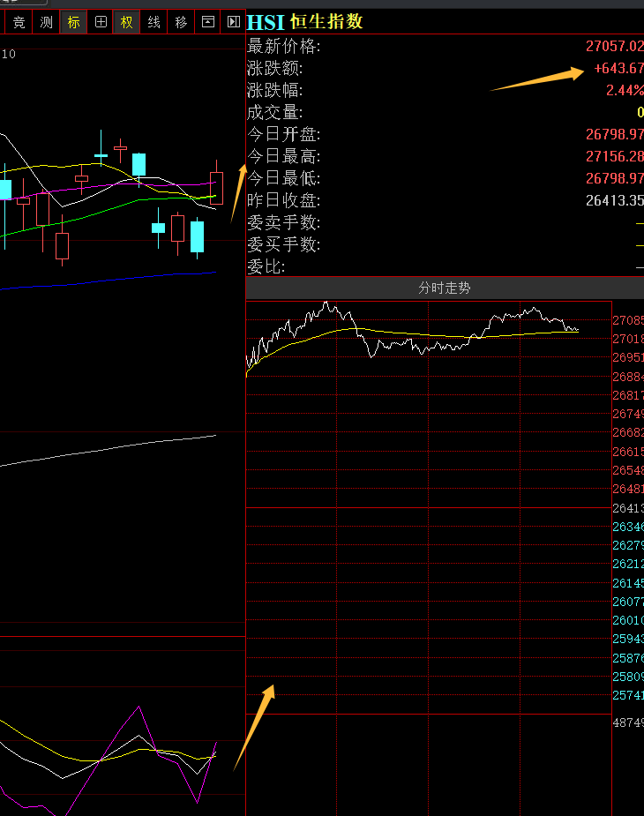644x816 pixels.
Task: Select the 线 draw-line tool
Action: [x=154, y=22]
